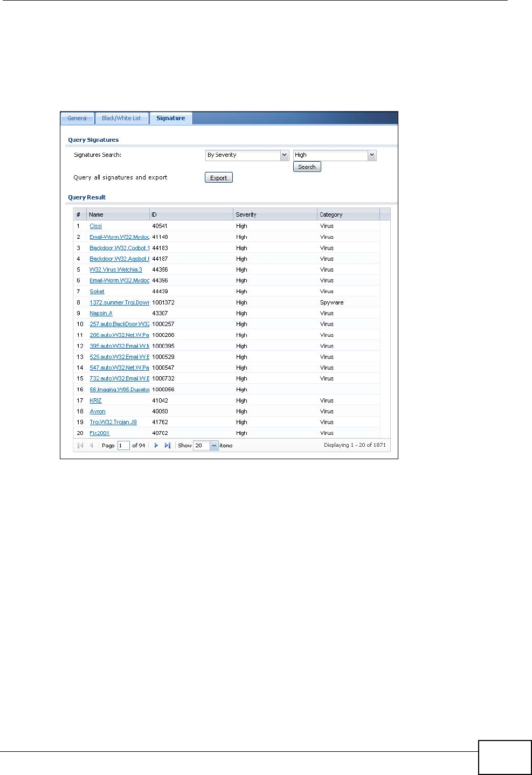Open the 286.auto.W32.Net signature link
532x775 pixels.
[x=119, y=335]
